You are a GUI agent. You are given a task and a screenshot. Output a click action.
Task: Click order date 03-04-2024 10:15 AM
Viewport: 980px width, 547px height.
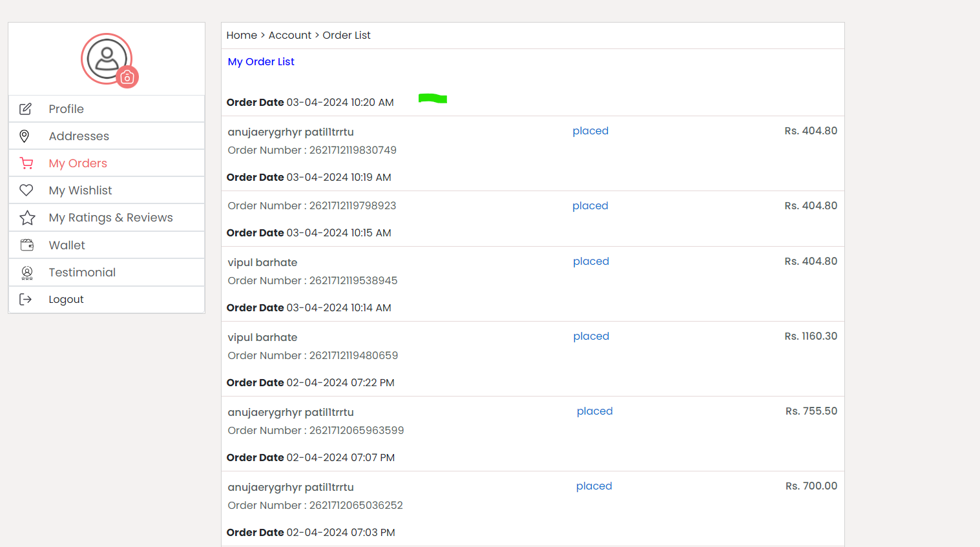coord(309,233)
